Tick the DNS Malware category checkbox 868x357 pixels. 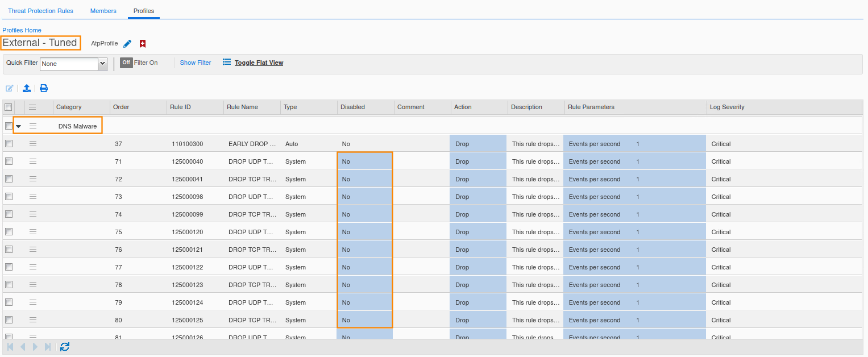pos(9,126)
